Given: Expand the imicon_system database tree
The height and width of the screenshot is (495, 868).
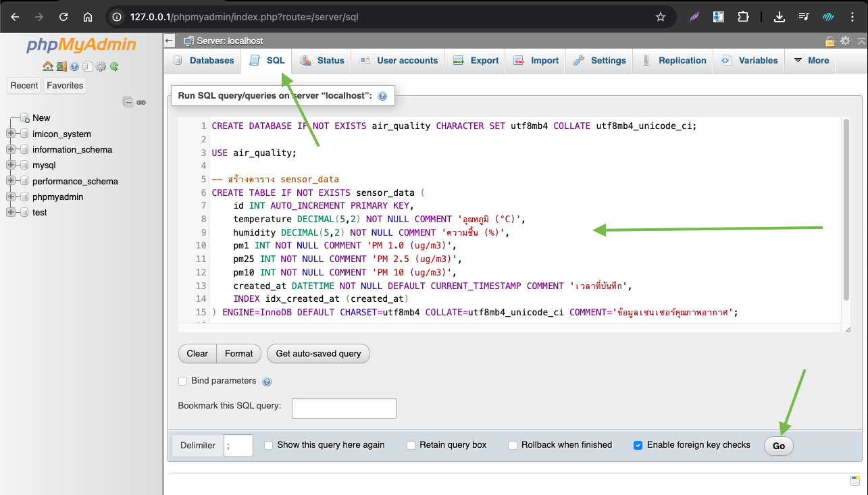Looking at the screenshot, I should (x=11, y=134).
